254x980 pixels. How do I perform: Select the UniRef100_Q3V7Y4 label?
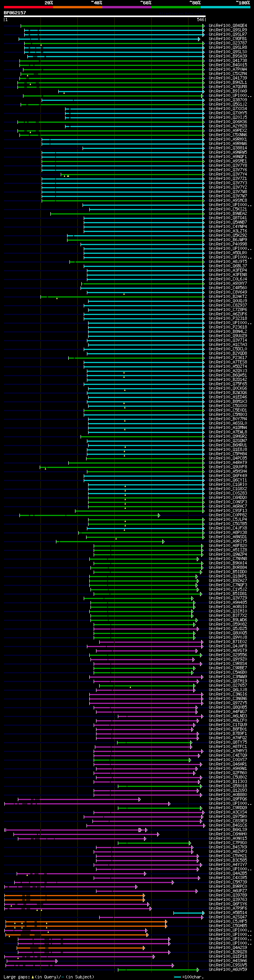(x=228, y=174)
